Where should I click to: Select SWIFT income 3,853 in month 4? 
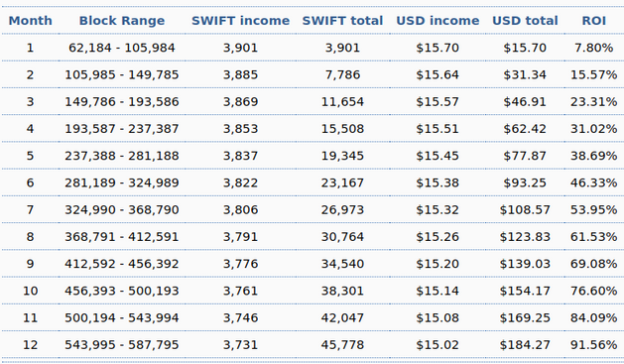coord(240,129)
